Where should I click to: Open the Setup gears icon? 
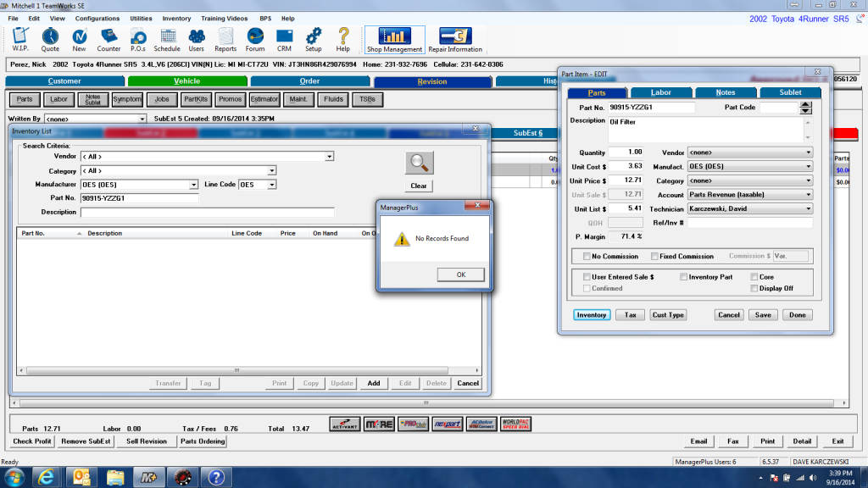pyautogui.click(x=314, y=39)
